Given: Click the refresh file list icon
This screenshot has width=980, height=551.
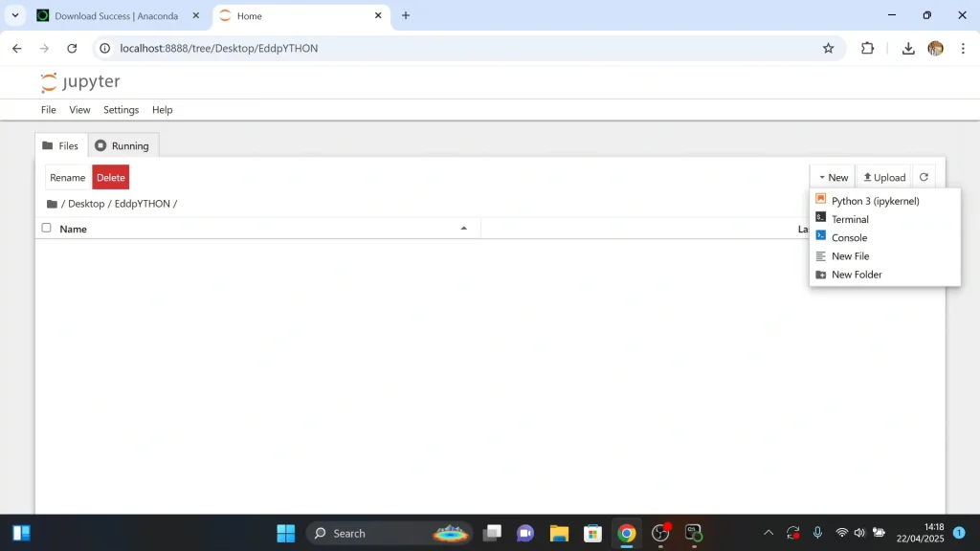Looking at the screenshot, I should (x=924, y=177).
